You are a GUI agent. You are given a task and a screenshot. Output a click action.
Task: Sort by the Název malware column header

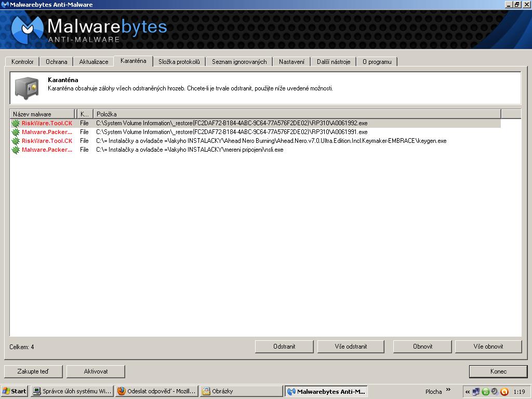42,114
